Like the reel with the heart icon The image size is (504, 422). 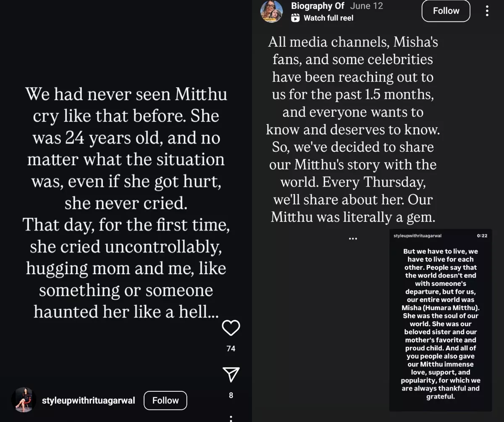coord(231,328)
